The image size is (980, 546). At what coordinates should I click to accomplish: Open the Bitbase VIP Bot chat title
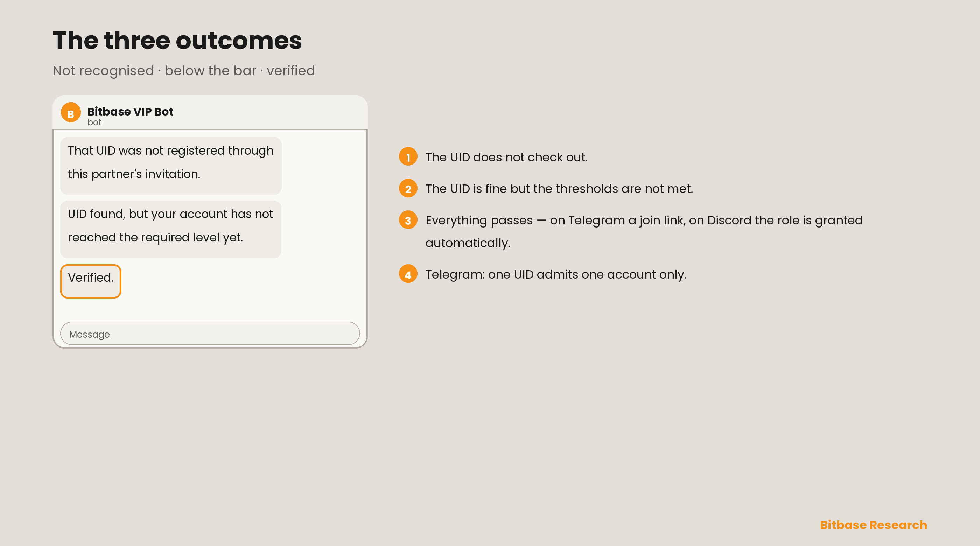131,112
